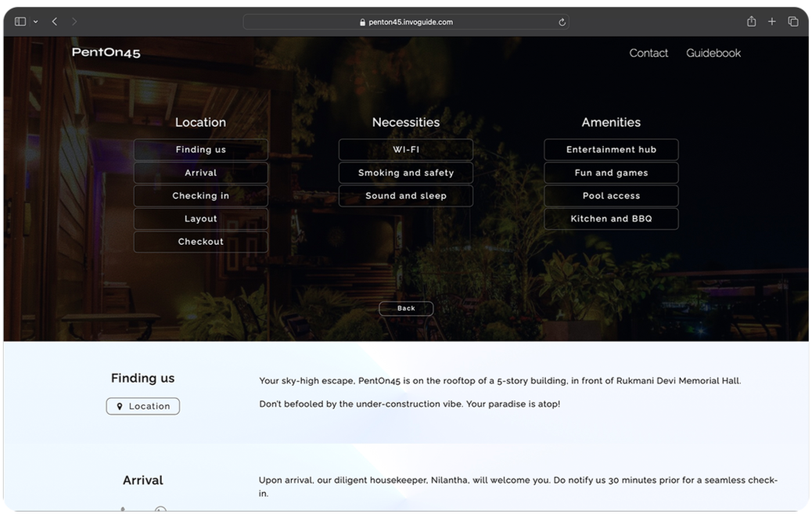
Task: Open the sidebar dropdown chevron
Action: point(35,22)
